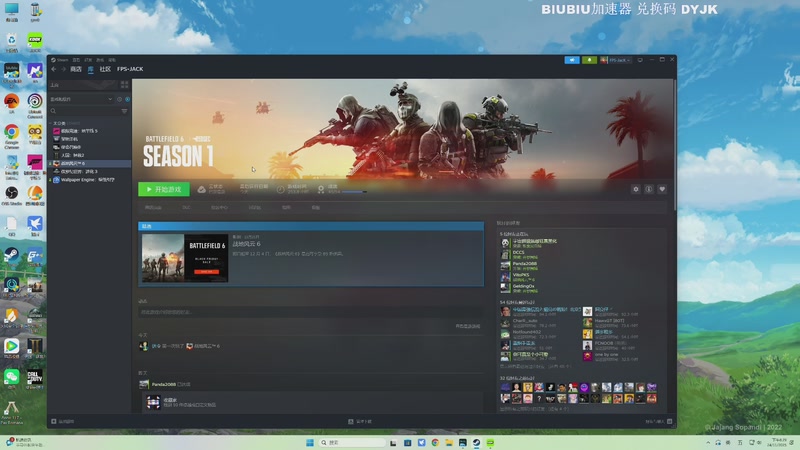Click the add a game button
This screenshot has height=450, width=800.
[x=63, y=421]
